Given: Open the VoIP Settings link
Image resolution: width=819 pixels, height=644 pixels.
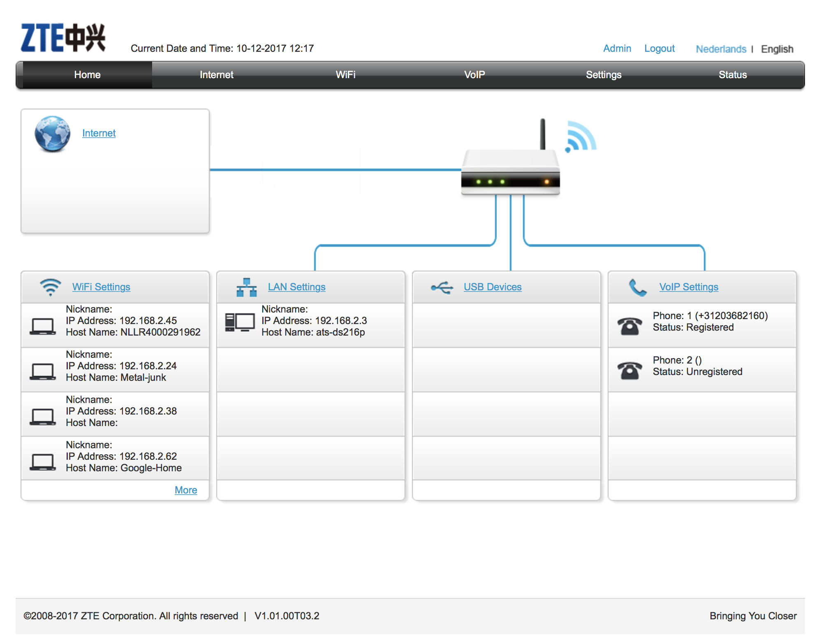Looking at the screenshot, I should pyautogui.click(x=689, y=287).
